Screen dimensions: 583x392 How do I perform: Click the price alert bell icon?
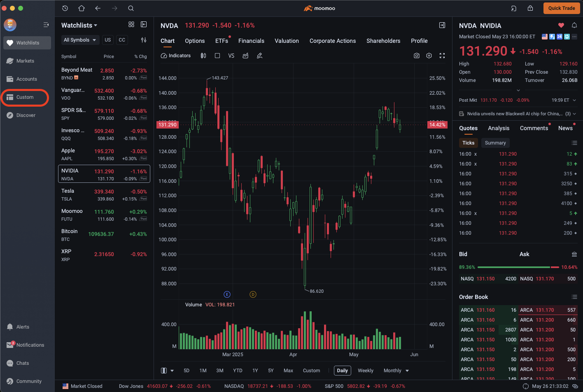574,26
